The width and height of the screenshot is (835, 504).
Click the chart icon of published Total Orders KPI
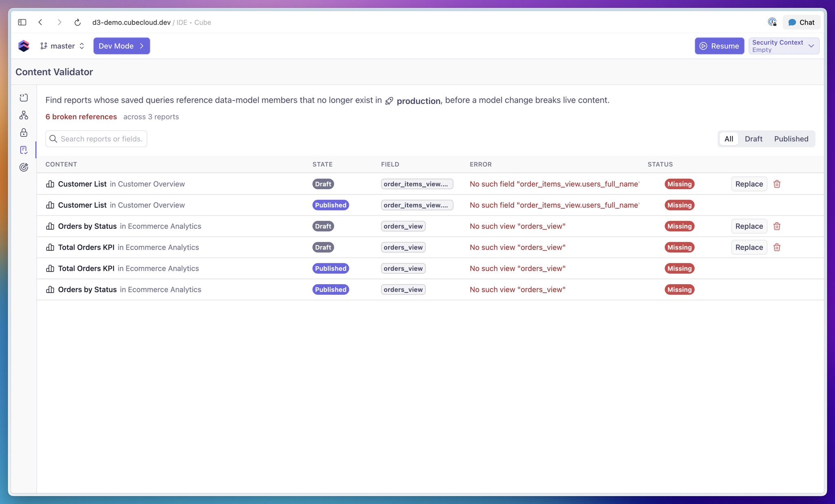50,268
